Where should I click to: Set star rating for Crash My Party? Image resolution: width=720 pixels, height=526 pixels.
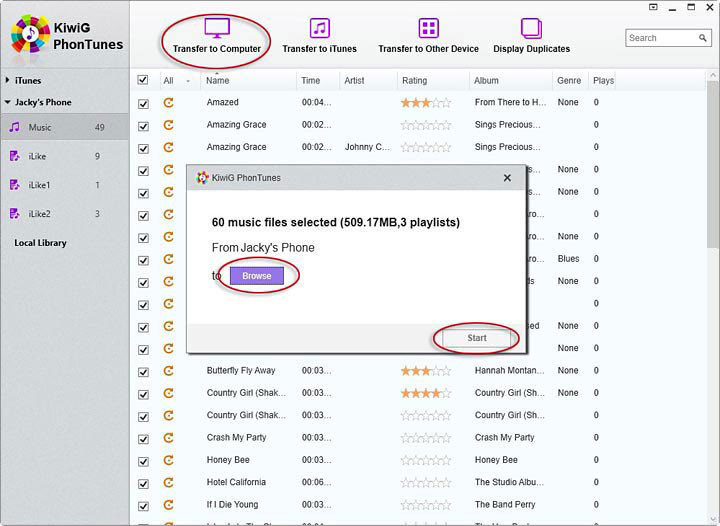(426, 438)
